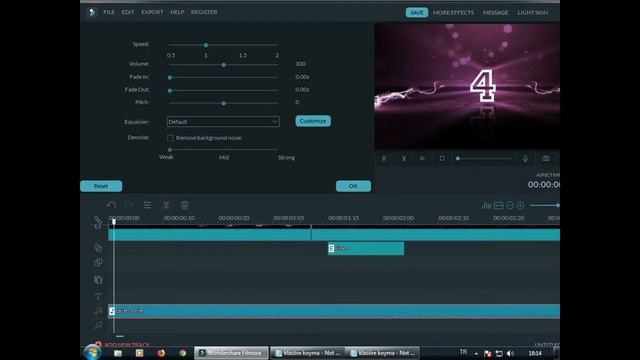Screen dimensions: 640x360
Task: Click the first music track note icon
Action: [x=98, y=311]
